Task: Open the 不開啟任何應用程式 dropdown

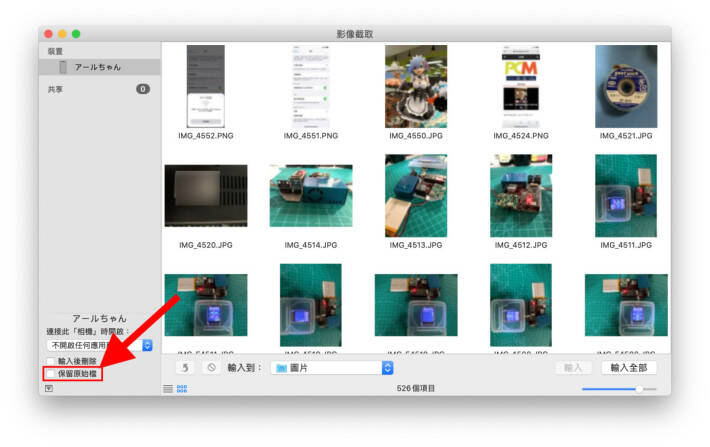Action: [x=100, y=345]
